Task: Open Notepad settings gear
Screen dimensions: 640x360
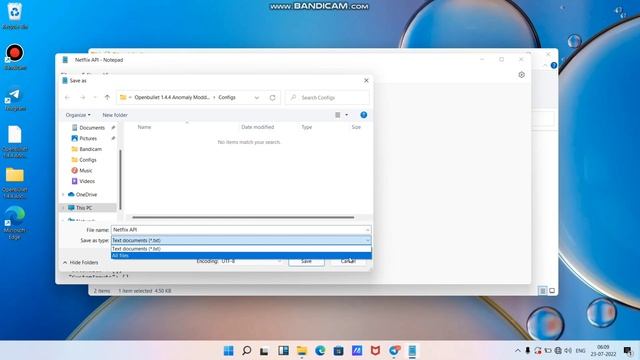Action: 521,75
